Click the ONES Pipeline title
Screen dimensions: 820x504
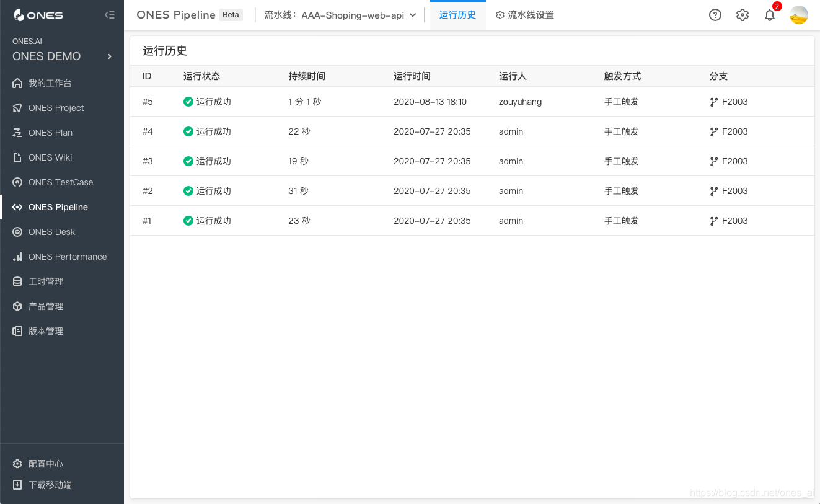176,15
